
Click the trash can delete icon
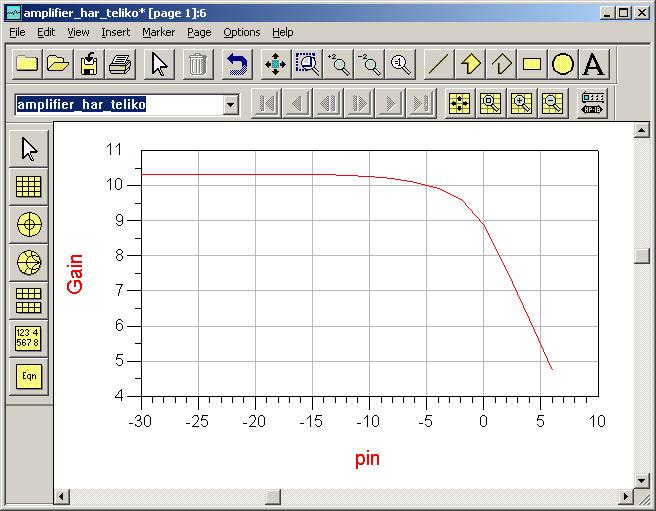(x=198, y=64)
